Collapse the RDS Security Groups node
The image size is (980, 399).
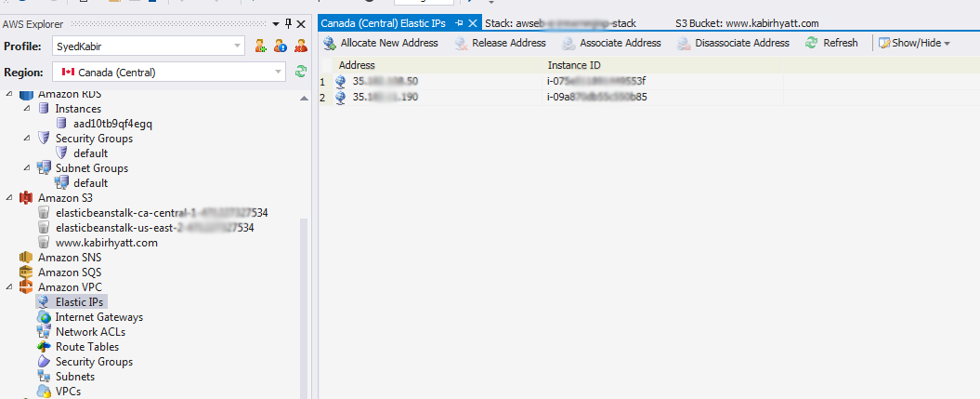tap(27, 139)
